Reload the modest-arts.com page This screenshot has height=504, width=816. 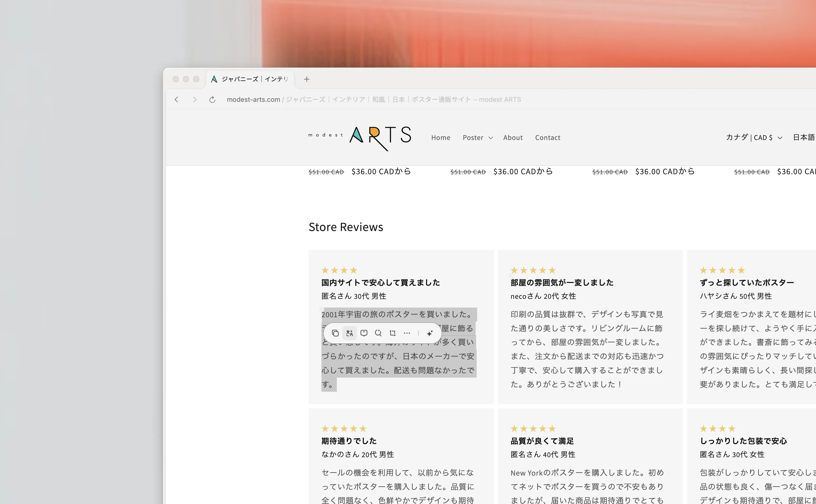coord(212,99)
